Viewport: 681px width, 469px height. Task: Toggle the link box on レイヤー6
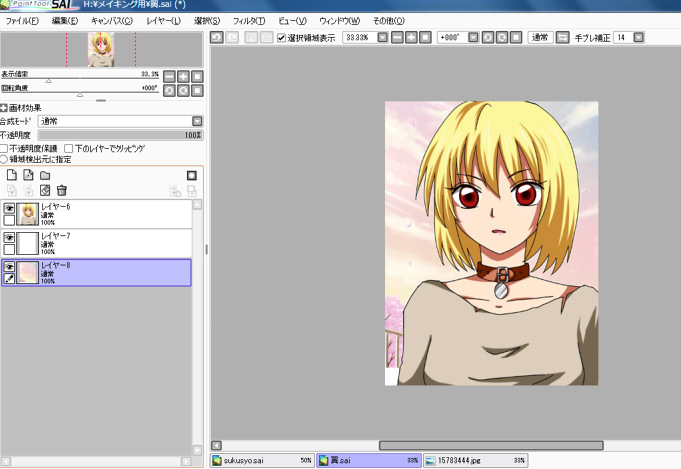point(9,220)
